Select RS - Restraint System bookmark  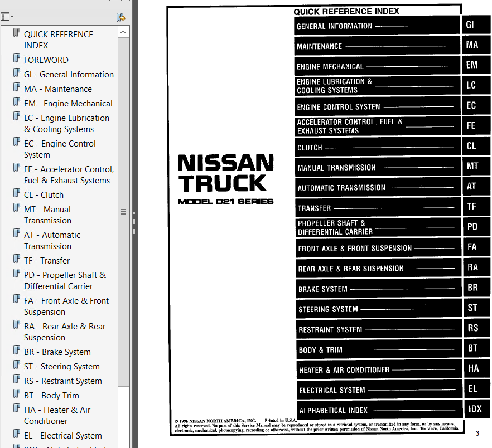62,381
